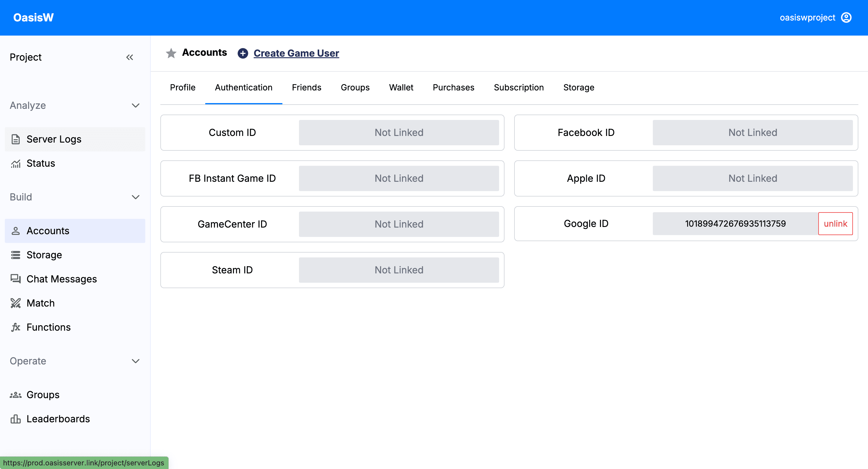Click the plus icon beside Create Game User
The height and width of the screenshot is (469, 868).
243,53
